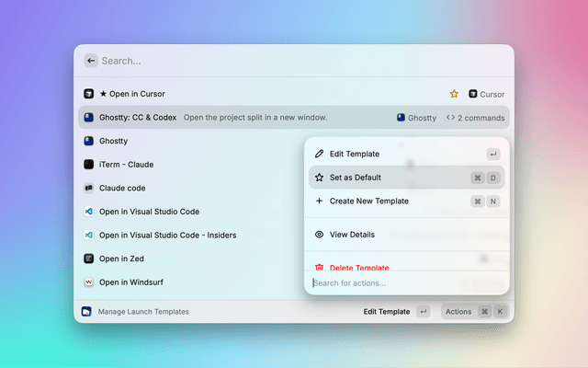This screenshot has height=368, width=588.
Task: Click the Cursor app icon on the right
Action: (473, 94)
